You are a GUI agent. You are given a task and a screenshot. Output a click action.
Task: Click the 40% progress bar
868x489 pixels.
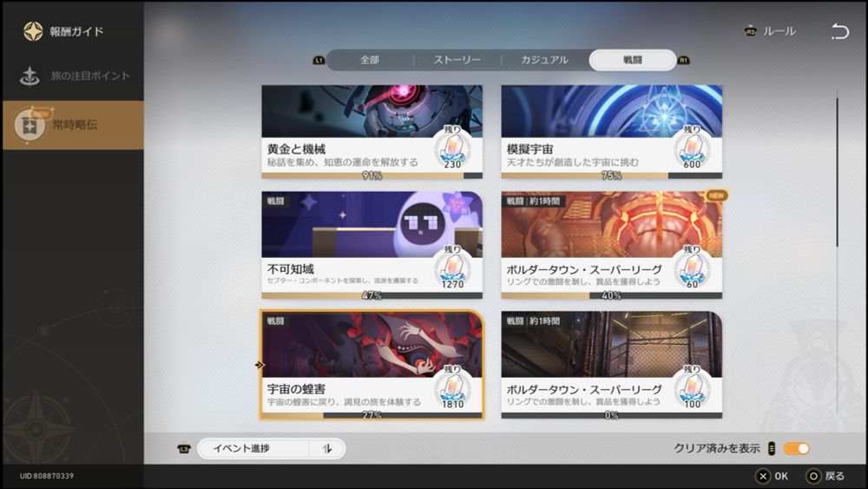[611, 295]
